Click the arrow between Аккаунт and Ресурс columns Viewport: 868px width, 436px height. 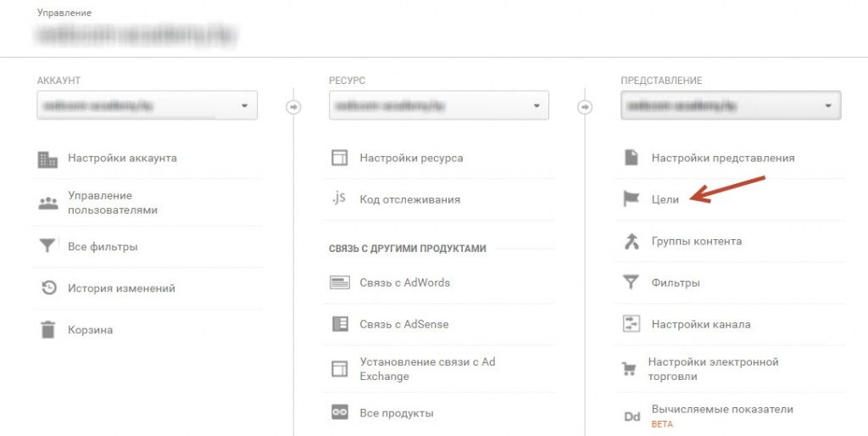coord(293,107)
